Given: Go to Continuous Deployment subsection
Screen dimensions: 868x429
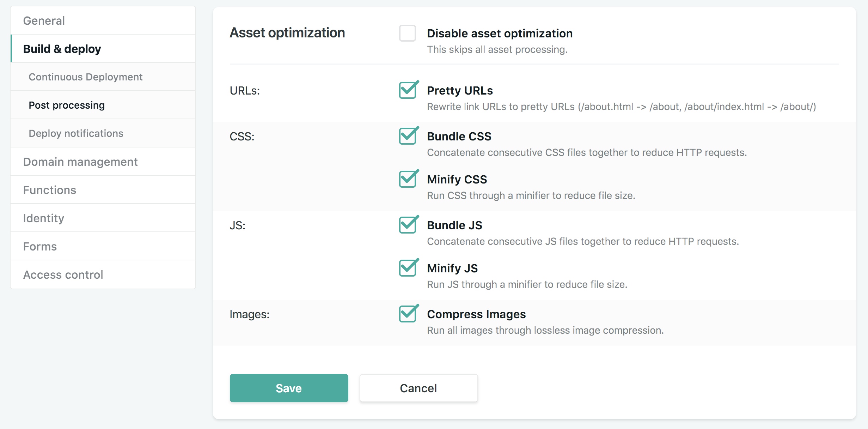Looking at the screenshot, I should tap(86, 77).
